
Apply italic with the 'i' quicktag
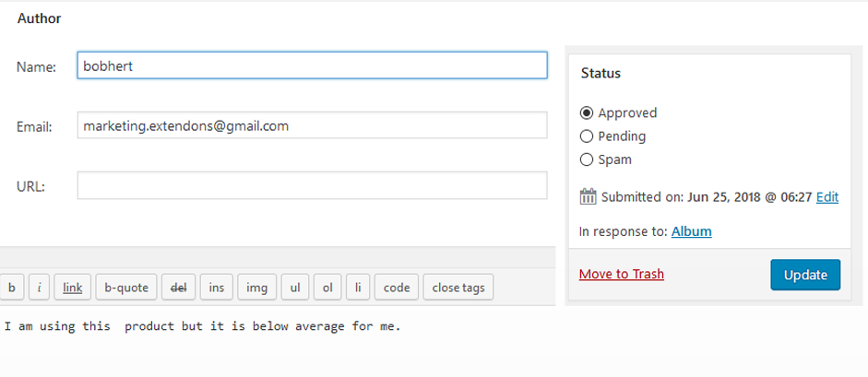point(40,288)
